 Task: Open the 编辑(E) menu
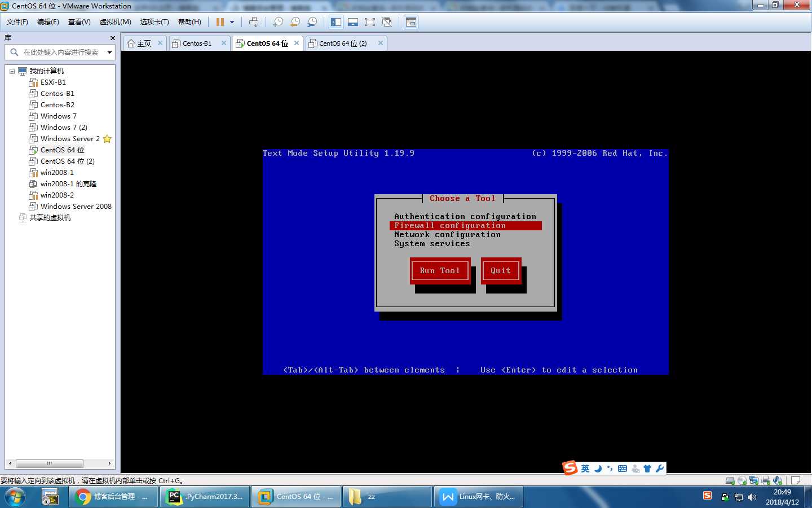pos(48,22)
